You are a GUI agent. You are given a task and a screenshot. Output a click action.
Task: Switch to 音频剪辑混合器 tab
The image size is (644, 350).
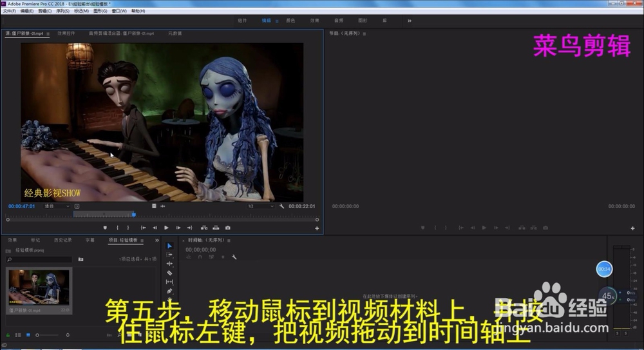(121, 34)
